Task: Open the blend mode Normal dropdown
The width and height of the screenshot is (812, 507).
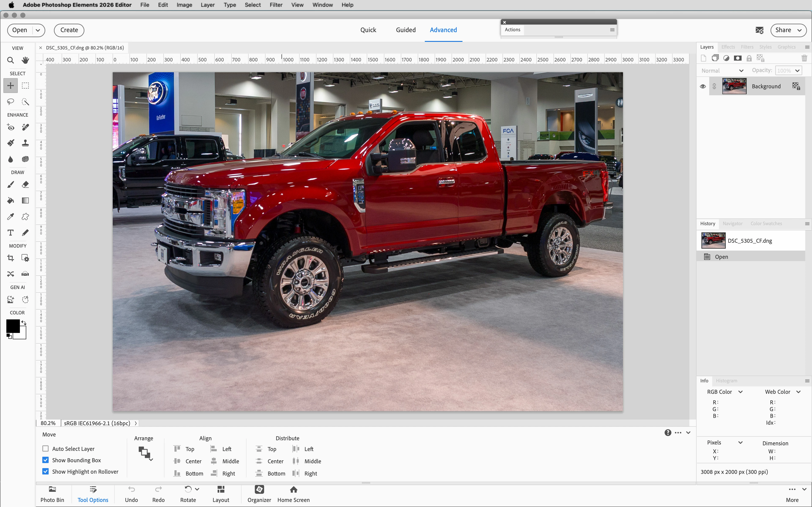Action: coord(722,71)
